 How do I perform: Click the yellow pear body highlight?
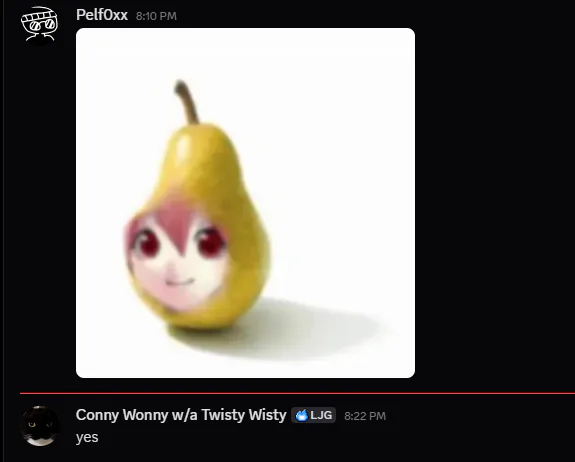(184, 148)
